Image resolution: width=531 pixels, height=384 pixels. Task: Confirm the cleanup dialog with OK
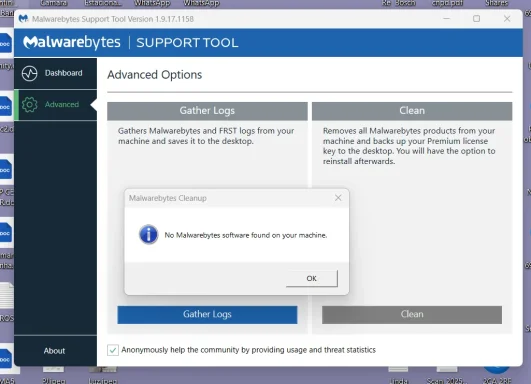click(x=312, y=278)
